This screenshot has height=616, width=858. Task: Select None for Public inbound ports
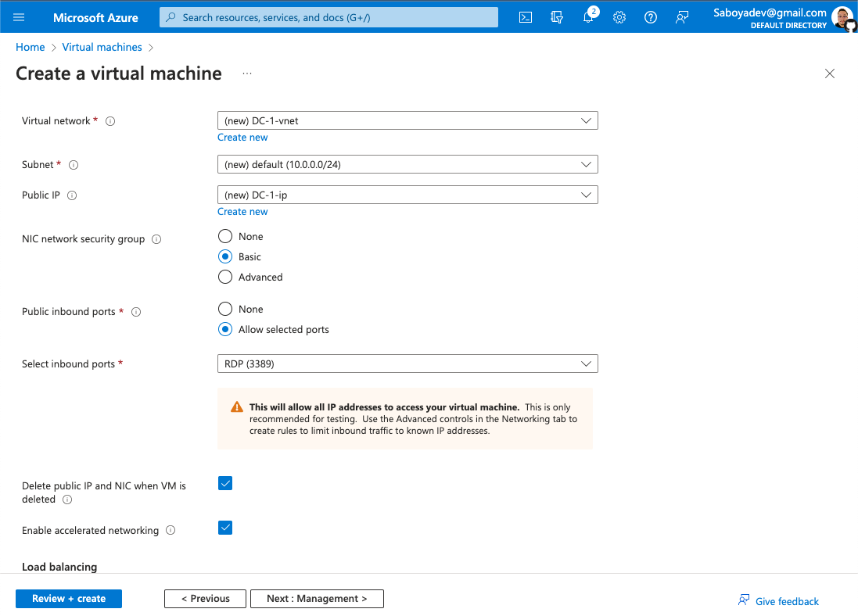tap(225, 309)
